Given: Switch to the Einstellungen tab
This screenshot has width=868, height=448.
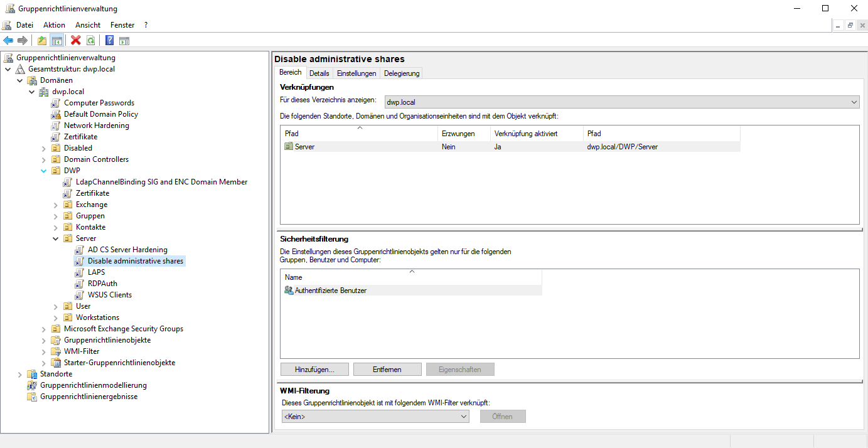Looking at the screenshot, I should coord(356,73).
